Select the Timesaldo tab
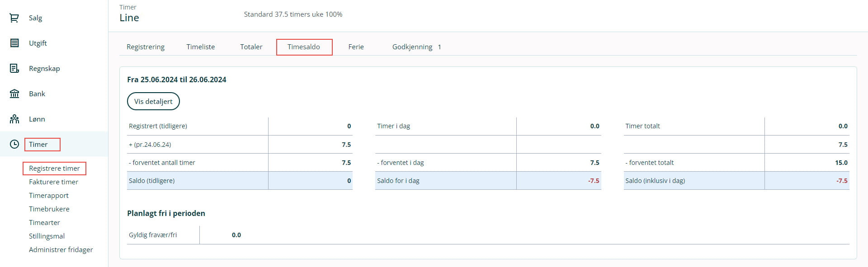Viewport: 868px width, 267px height. (304, 47)
